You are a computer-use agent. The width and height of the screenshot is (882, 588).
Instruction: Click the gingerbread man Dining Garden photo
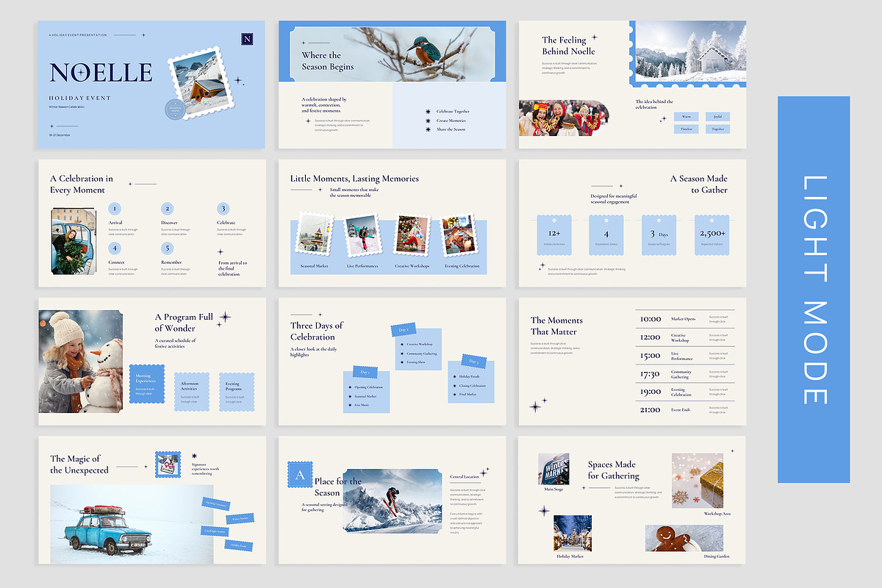point(684,538)
